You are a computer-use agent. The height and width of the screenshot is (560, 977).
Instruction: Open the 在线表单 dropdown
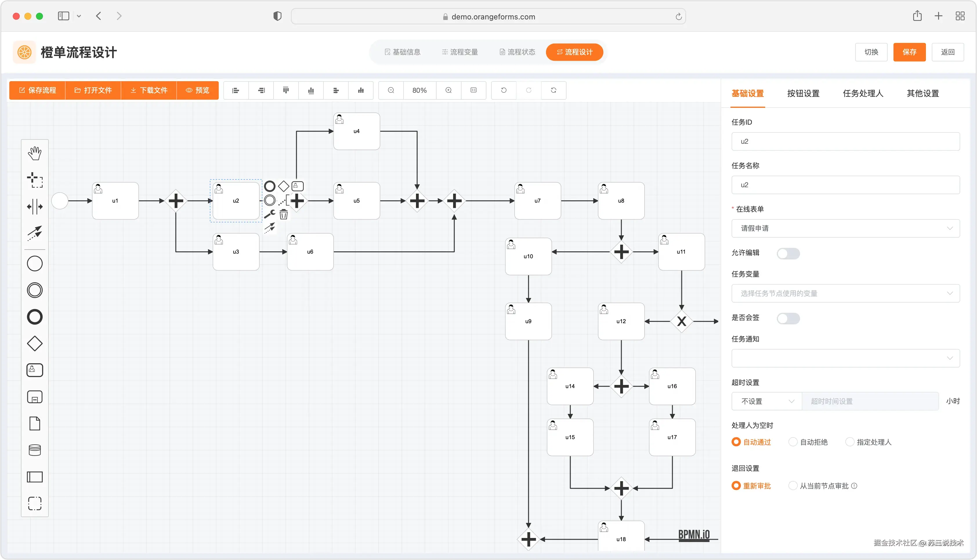[x=845, y=228]
